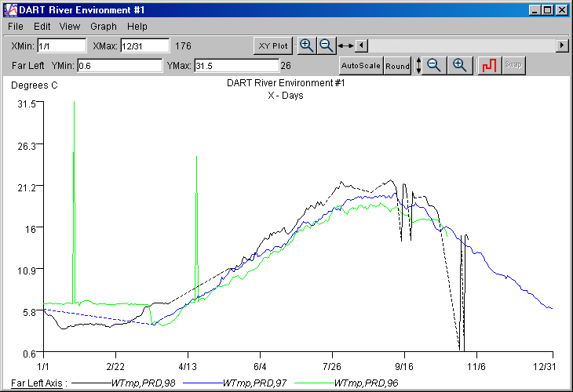Click the vertical zoom out magnifier
Image resolution: width=573 pixels, height=392 pixels.
pos(434,66)
